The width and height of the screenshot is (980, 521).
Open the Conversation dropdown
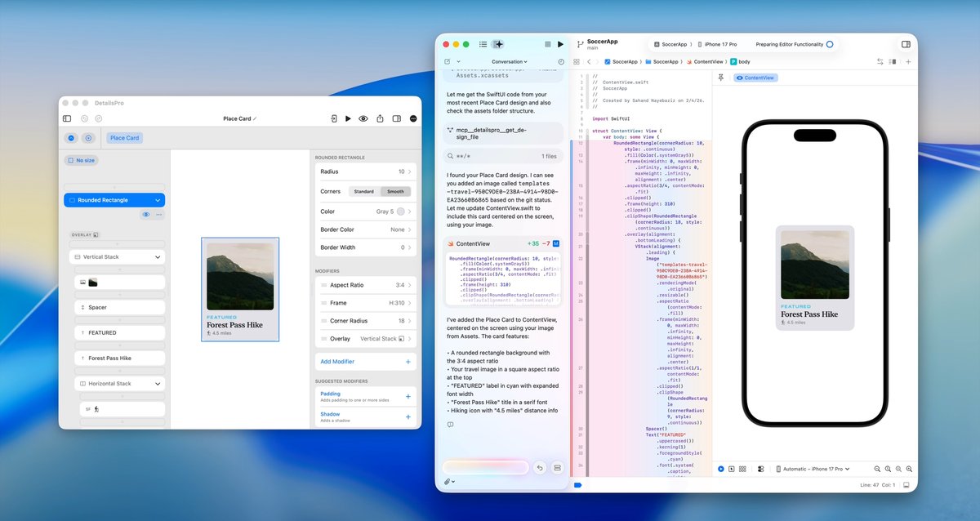[x=509, y=61]
